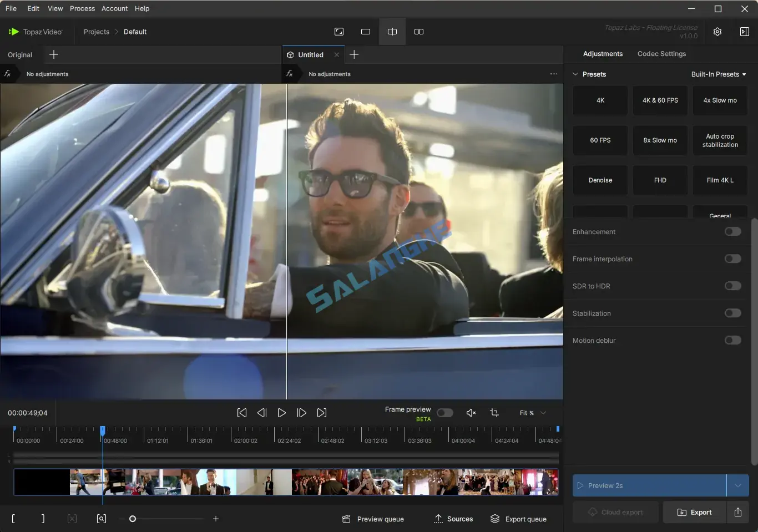Viewport: 758px width, 532px height.
Task: Toggle the right side panel icon
Action: coord(744,32)
